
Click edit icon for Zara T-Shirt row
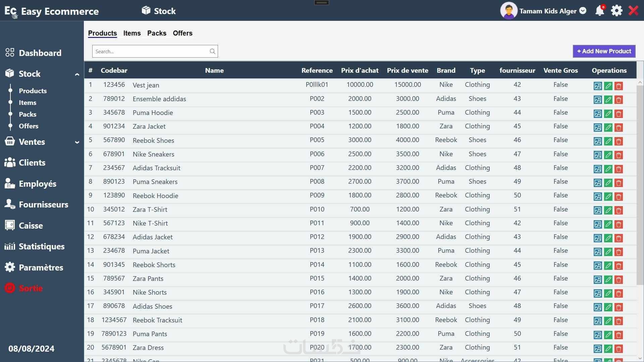[x=608, y=210]
